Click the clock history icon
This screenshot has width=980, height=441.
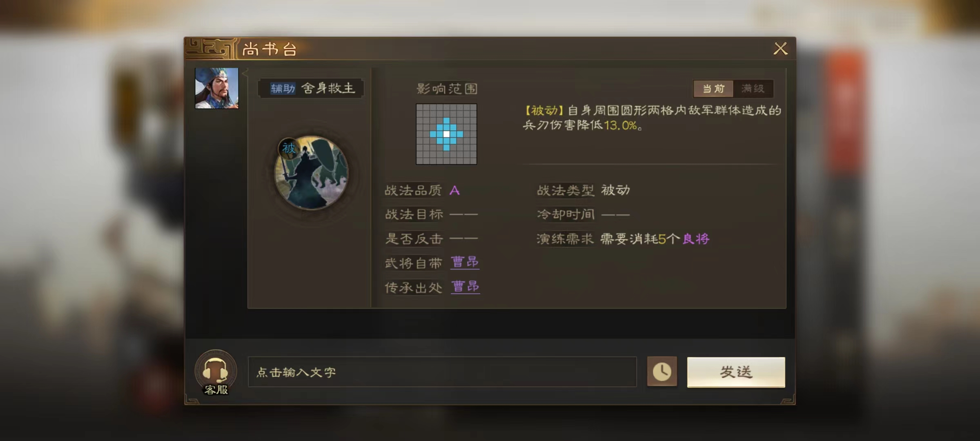(662, 372)
